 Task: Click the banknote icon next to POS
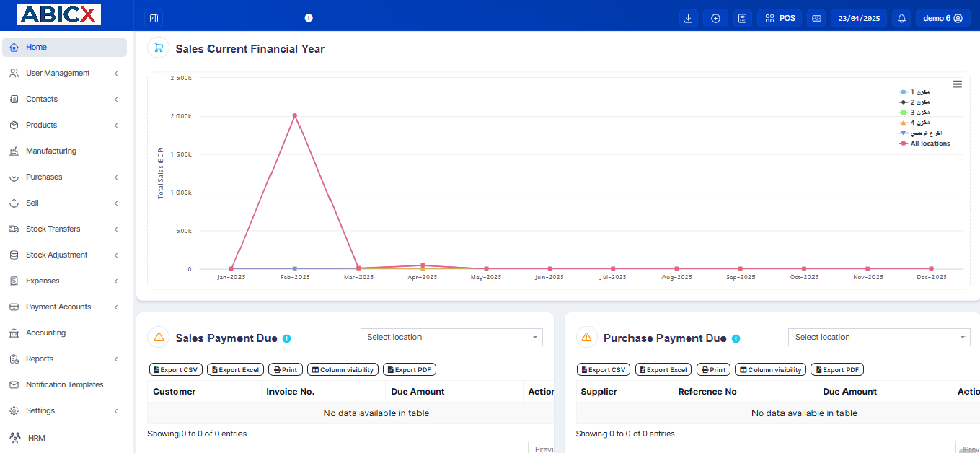816,18
